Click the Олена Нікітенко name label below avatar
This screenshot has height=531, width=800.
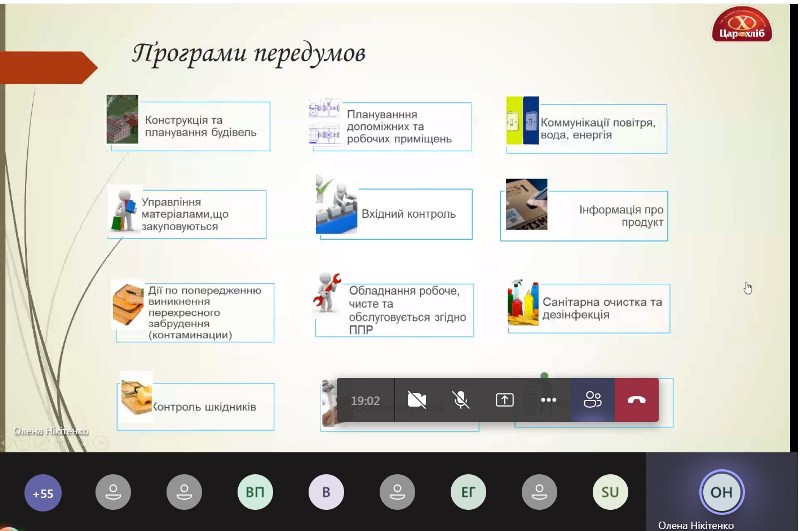696,525
